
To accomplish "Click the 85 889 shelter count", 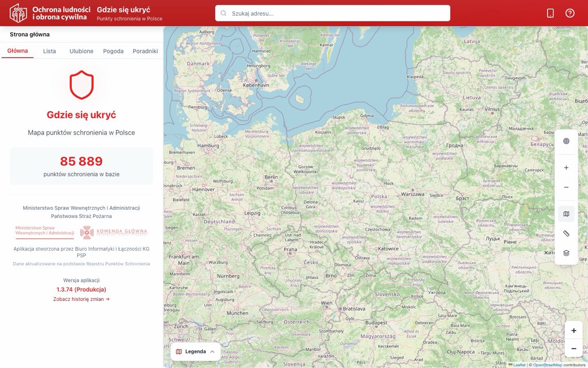I will [x=81, y=161].
